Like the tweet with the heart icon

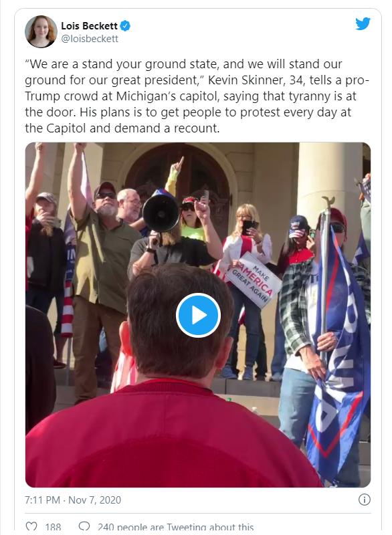click(31, 526)
